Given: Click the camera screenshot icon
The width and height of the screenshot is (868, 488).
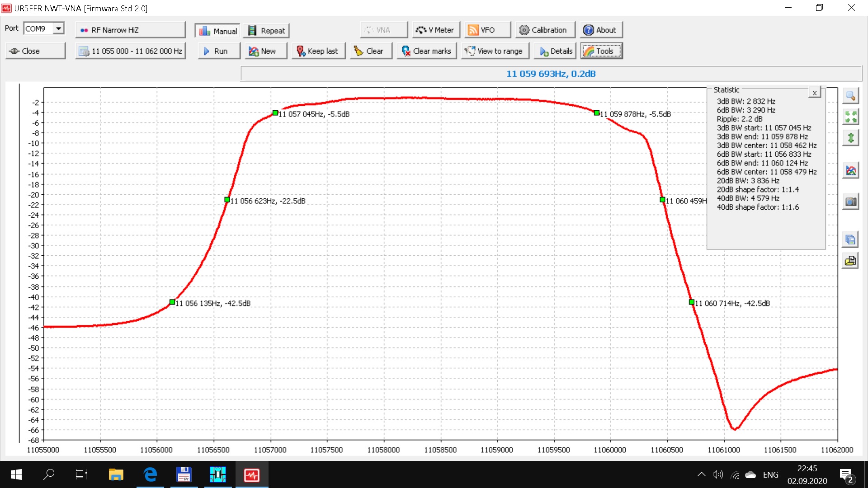Looking at the screenshot, I should click(850, 202).
